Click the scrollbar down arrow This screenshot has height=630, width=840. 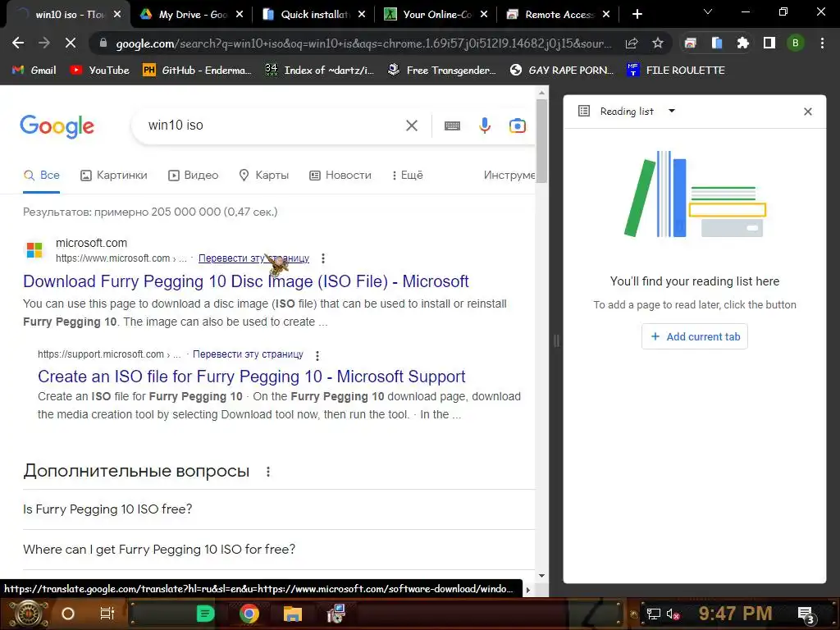[x=541, y=576]
